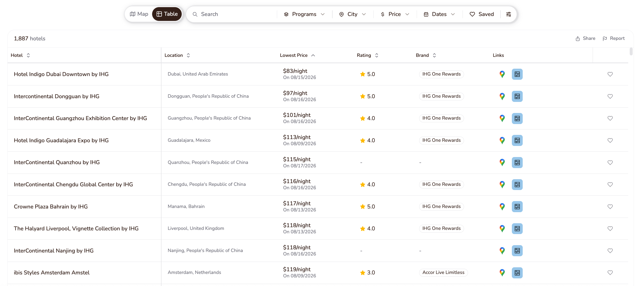Open table details icon for The Halyard Liverpool
Screen dimensions: 644x286
[517, 229]
